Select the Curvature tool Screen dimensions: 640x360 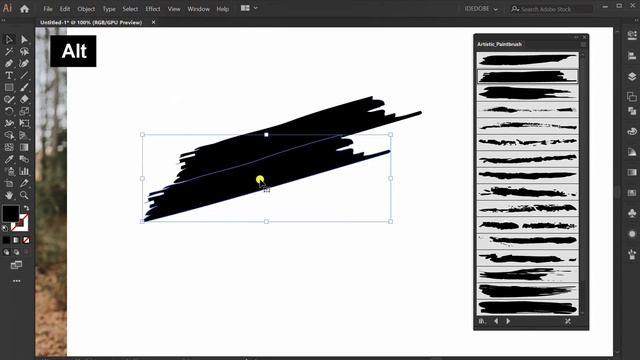pyautogui.click(x=24, y=63)
